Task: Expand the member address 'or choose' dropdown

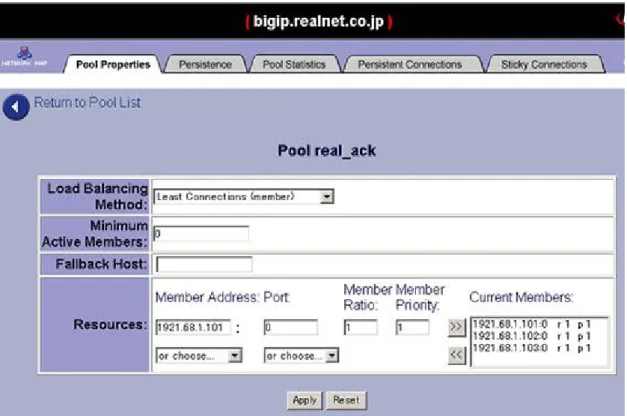Action: pyautogui.click(x=199, y=356)
